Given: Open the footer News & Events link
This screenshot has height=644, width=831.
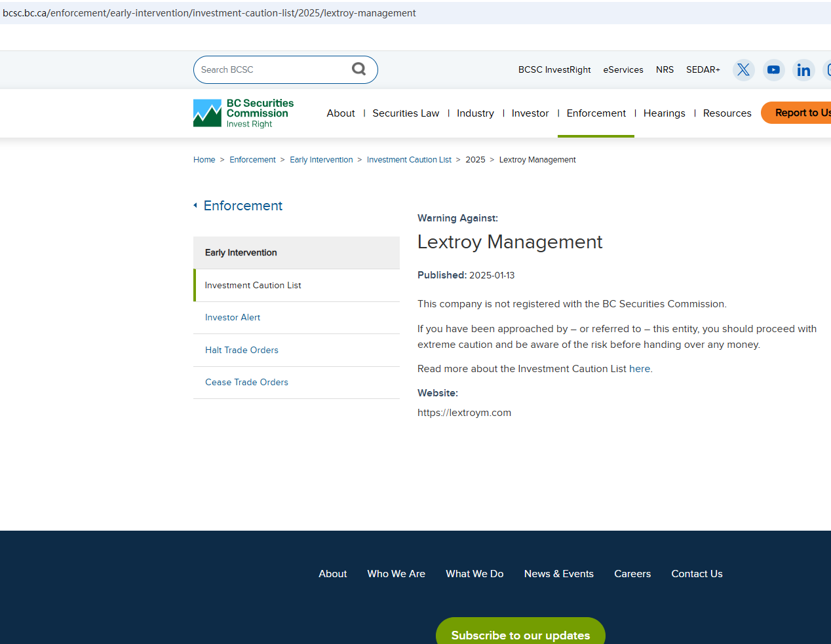Looking at the screenshot, I should click(559, 574).
